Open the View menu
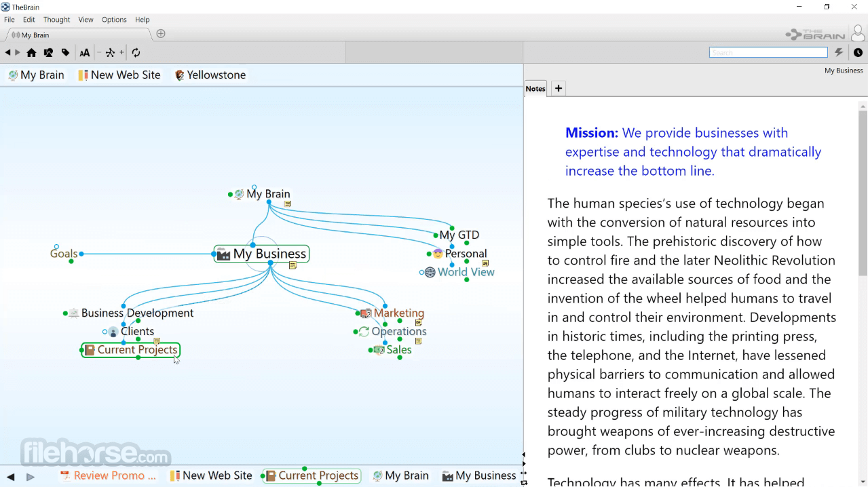Viewport: 868px width, 487px height. point(86,20)
